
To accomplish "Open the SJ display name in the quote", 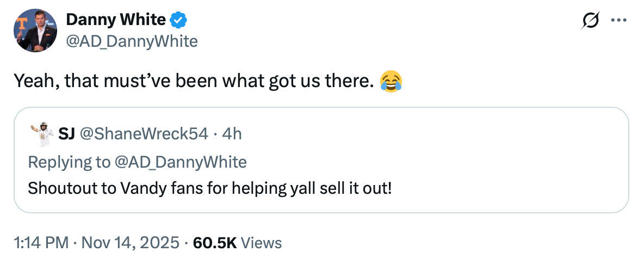I will (x=66, y=134).
